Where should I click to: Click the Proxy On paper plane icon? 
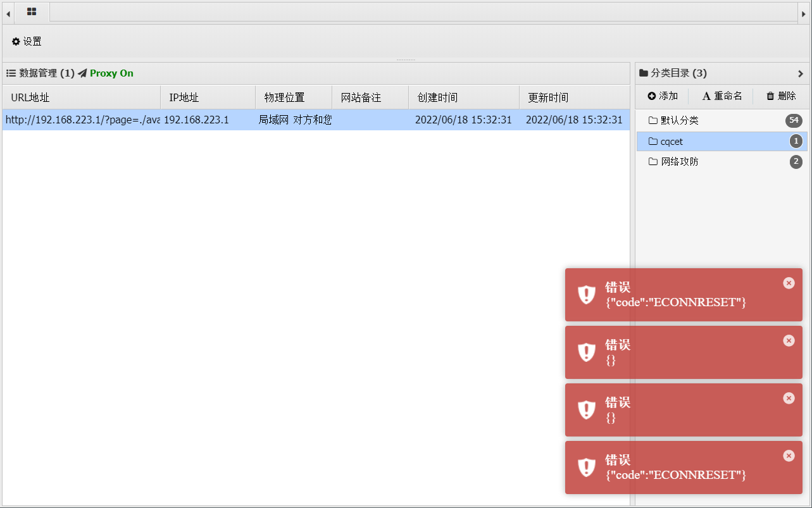(82, 73)
